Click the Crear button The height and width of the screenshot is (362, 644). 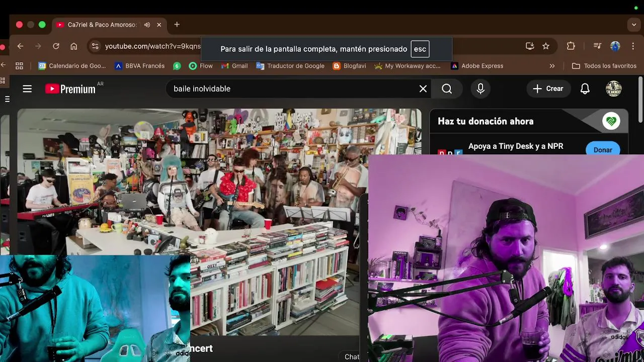click(x=548, y=88)
